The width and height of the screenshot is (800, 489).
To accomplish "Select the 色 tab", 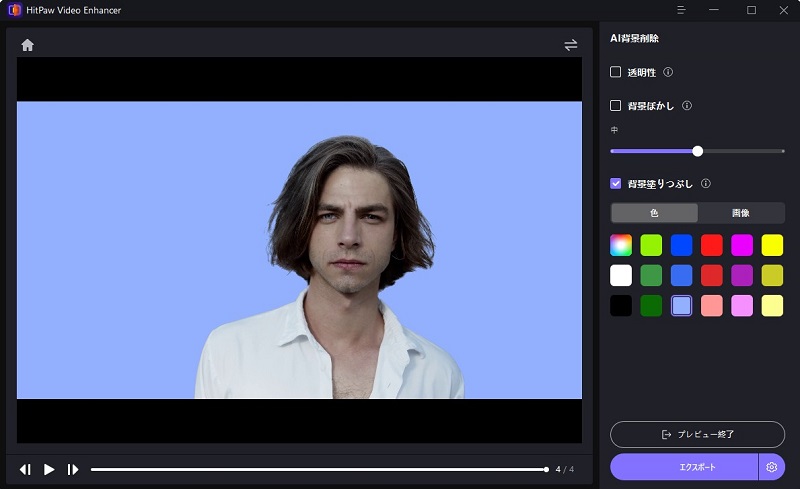I will (x=654, y=213).
